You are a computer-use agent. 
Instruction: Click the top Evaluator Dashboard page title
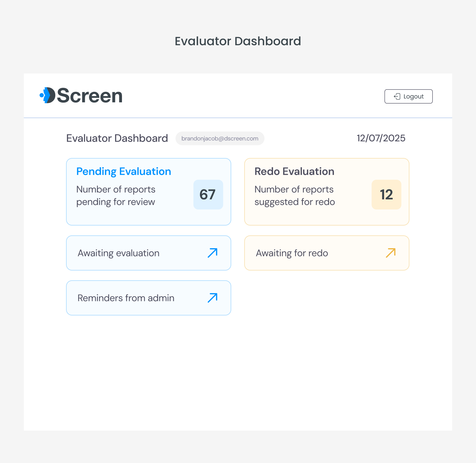point(238,41)
